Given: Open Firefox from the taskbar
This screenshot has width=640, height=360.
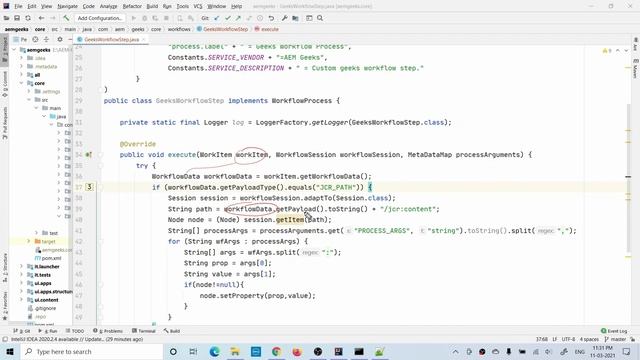Looking at the screenshot, I should (x=297, y=351).
